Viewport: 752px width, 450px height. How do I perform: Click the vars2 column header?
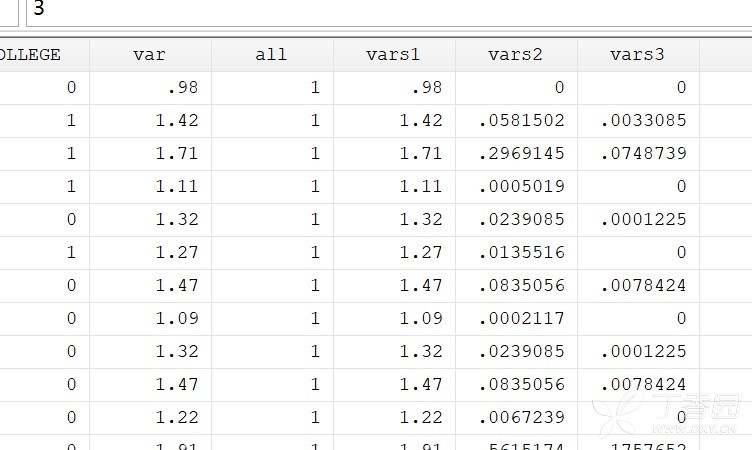[x=515, y=55]
